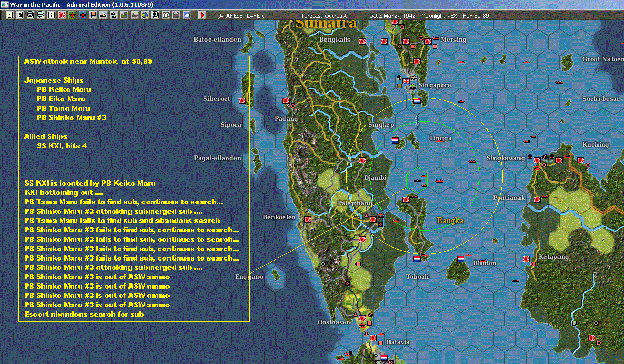
Task: Open red plane on green background icon
Action: [x=72, y=15]
